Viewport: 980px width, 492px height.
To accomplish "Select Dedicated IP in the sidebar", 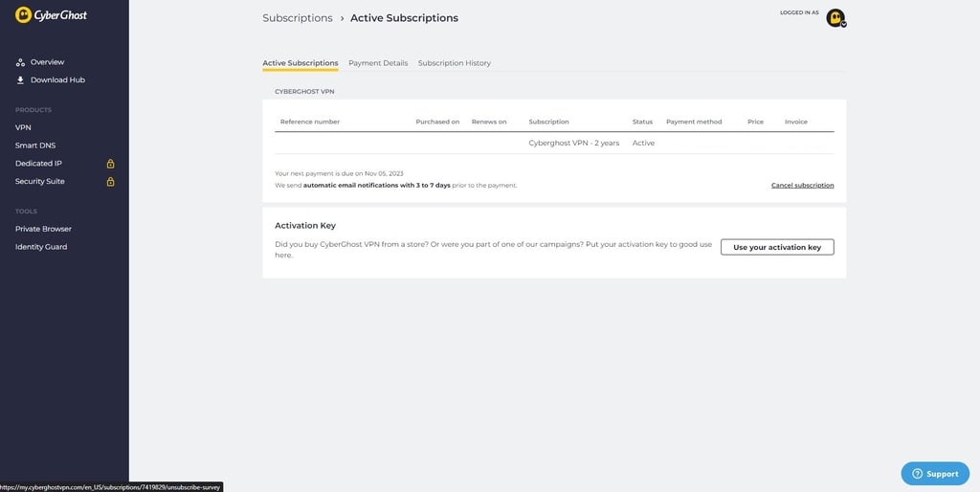I will pyautogui.click(x=38, y=163).
